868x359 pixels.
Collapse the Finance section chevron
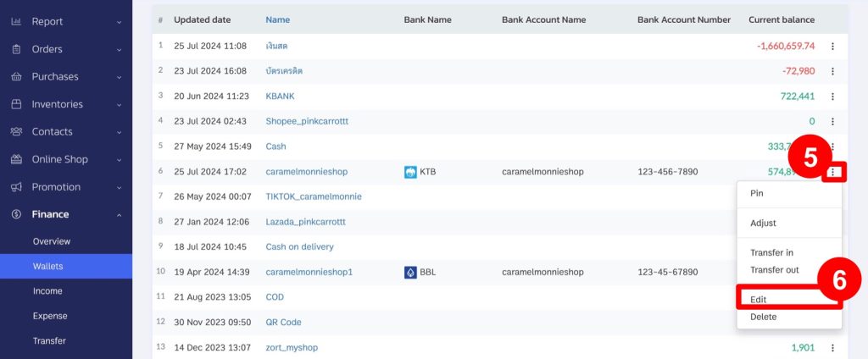[x=119, y=214]
